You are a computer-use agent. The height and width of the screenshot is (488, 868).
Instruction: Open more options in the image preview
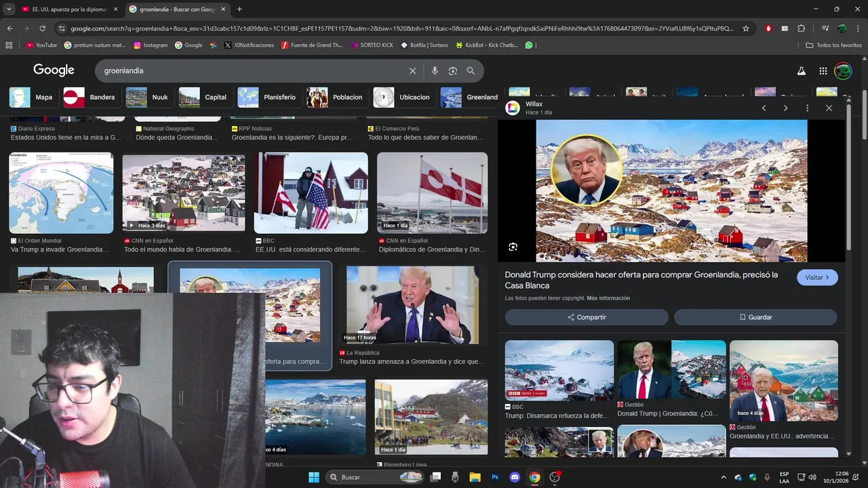pyautogui.click(x=807, y=108)
